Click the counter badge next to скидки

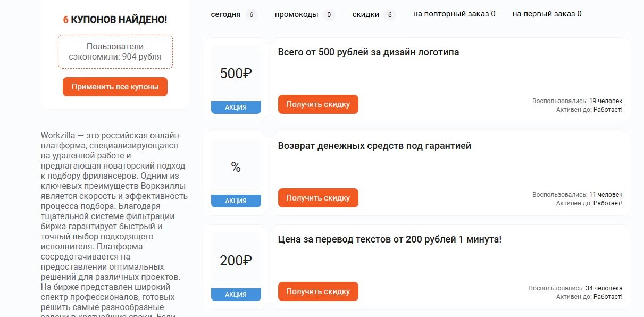(390, 15)
